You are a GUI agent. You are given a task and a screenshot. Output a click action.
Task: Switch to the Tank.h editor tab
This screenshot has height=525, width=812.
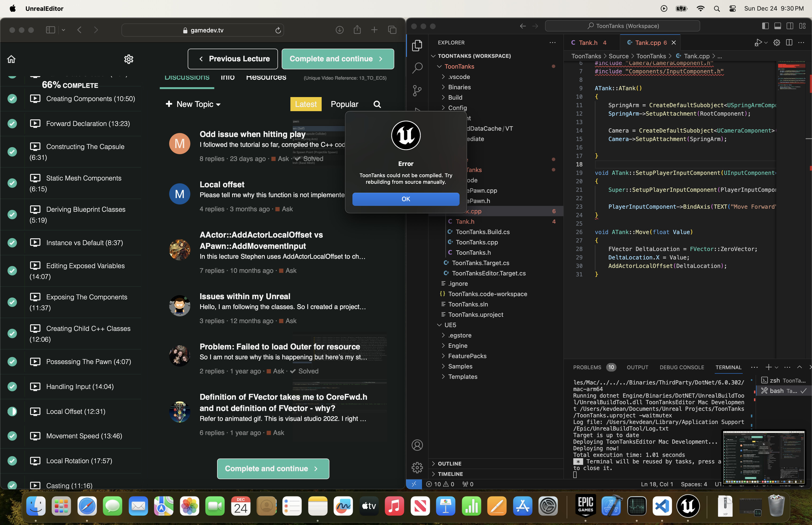click(589, 43)
